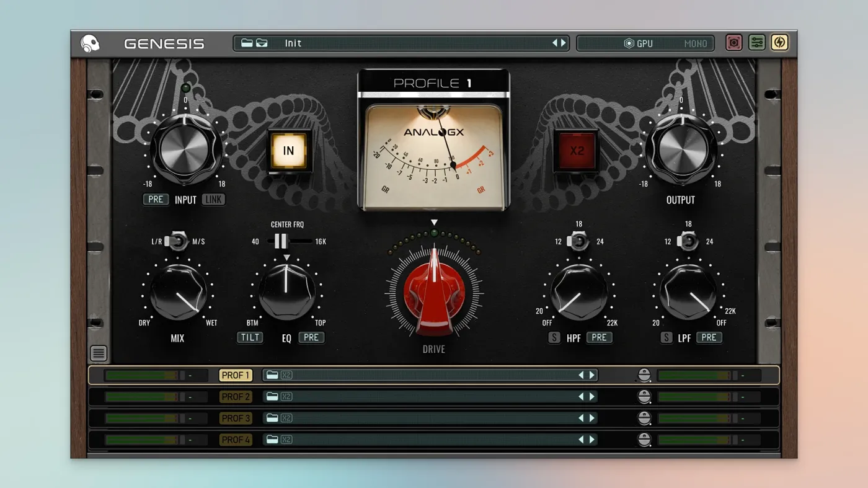Click the OUTPUT gain knob
The image size is (868, 488).
pyautogui.click(x=681, y=149)
